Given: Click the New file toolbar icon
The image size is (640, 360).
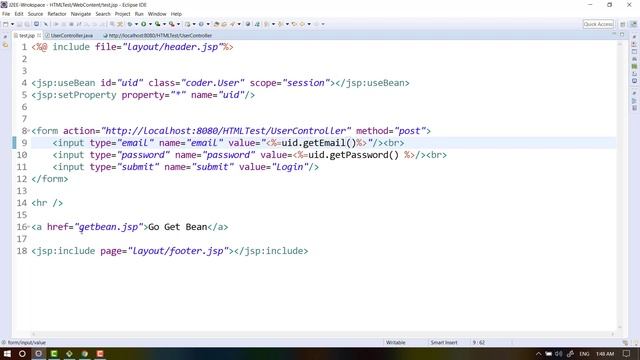Looking at the screenshot, I should pyautogui.click(x=6, y=24).
